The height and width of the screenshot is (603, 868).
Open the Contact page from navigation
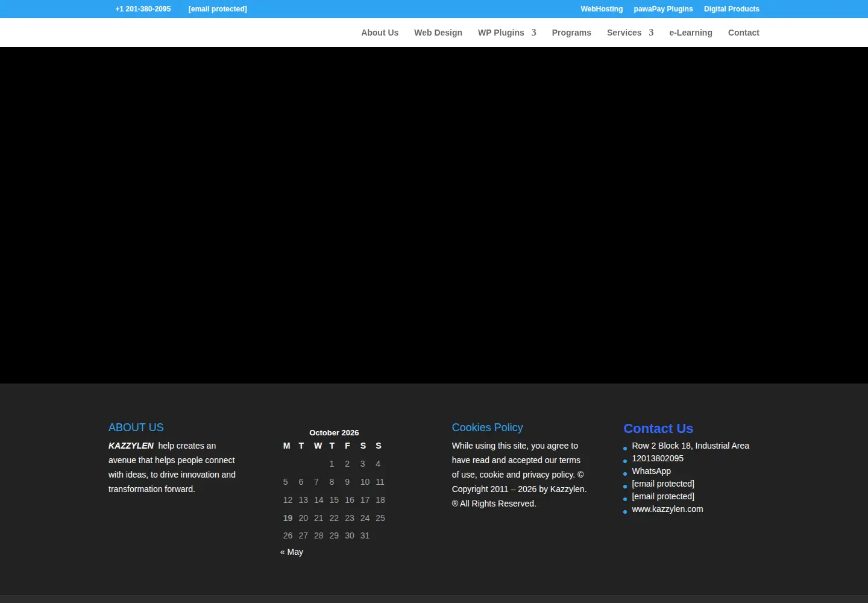pos(744,33)
